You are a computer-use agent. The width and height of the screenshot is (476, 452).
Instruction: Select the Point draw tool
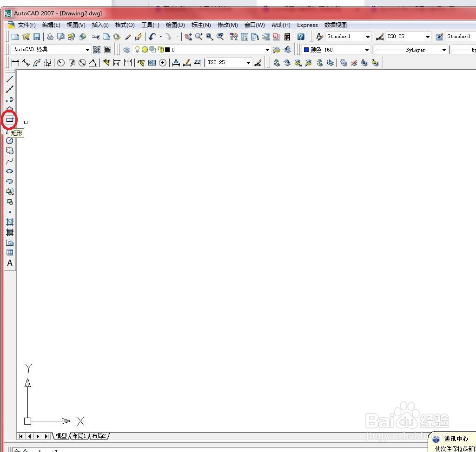[10, 212]
